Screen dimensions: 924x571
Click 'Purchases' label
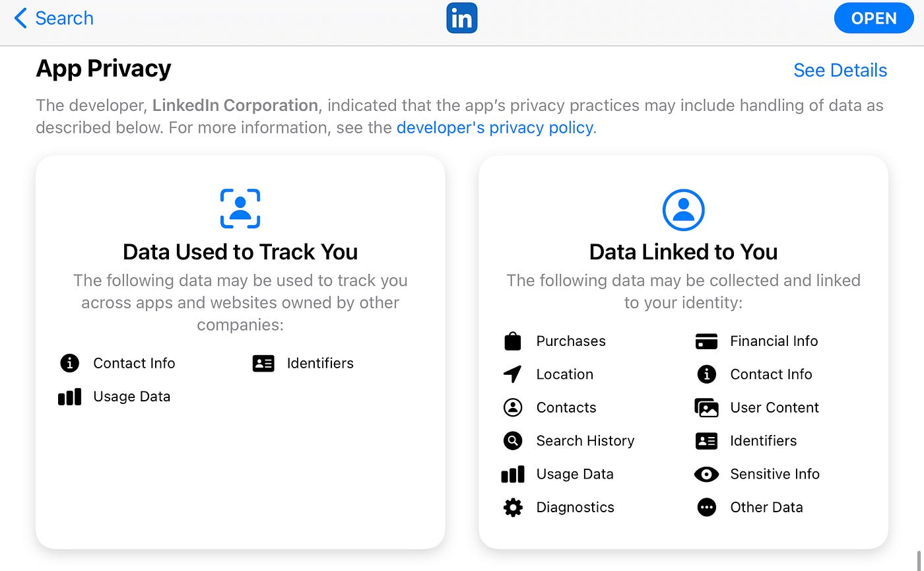[x=571, y=341]
